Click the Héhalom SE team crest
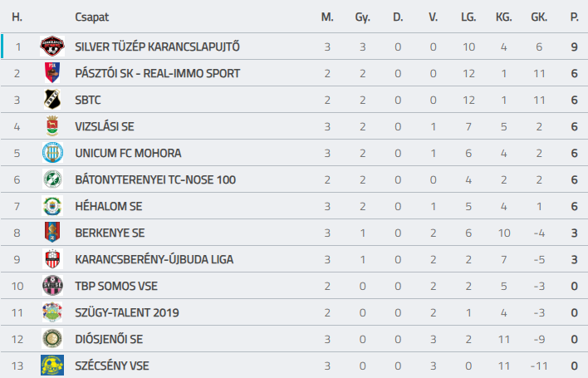Screen dimensions: 588x378 (x=52, y=206)
